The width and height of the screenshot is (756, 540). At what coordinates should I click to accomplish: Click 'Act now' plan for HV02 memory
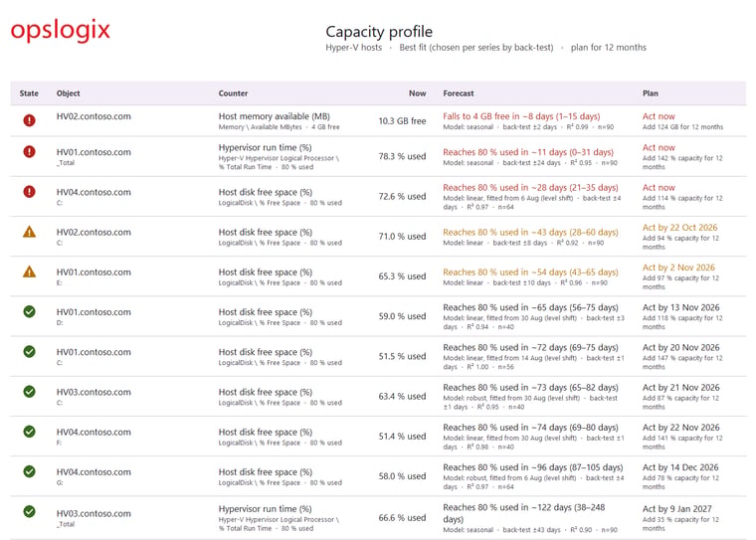(659, 116)
